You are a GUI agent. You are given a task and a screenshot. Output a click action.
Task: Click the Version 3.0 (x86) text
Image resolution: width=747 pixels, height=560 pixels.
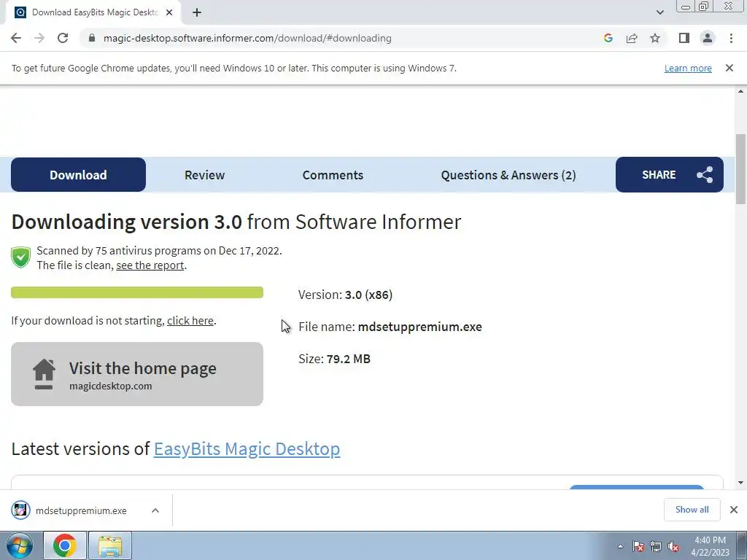[x=345, y=295]
